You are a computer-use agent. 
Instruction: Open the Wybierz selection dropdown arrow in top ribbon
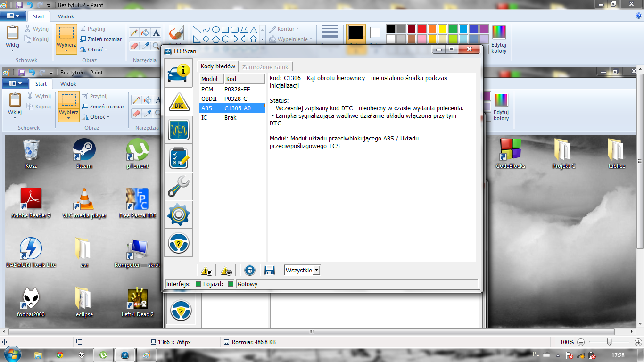pos(66,51)
